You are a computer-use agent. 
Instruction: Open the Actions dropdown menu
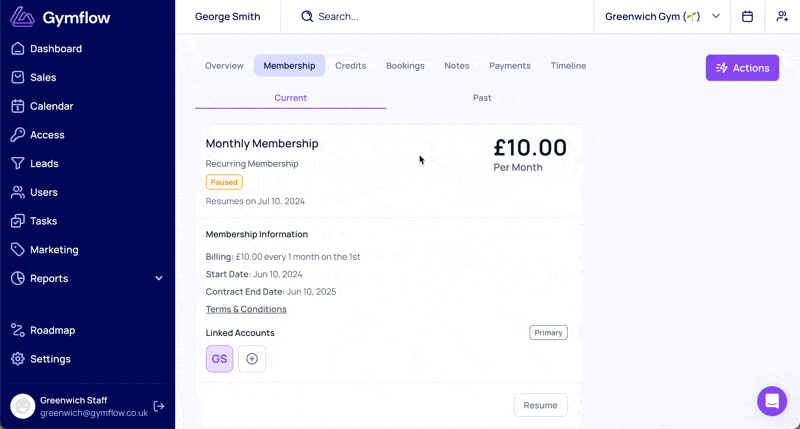click(x=742, y=68)
